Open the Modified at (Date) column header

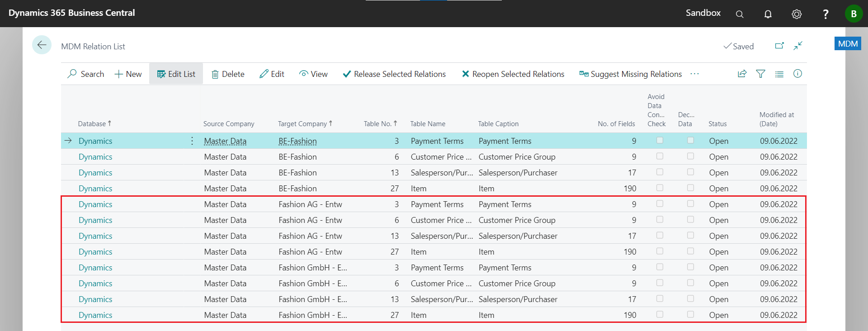pos(777,119)
